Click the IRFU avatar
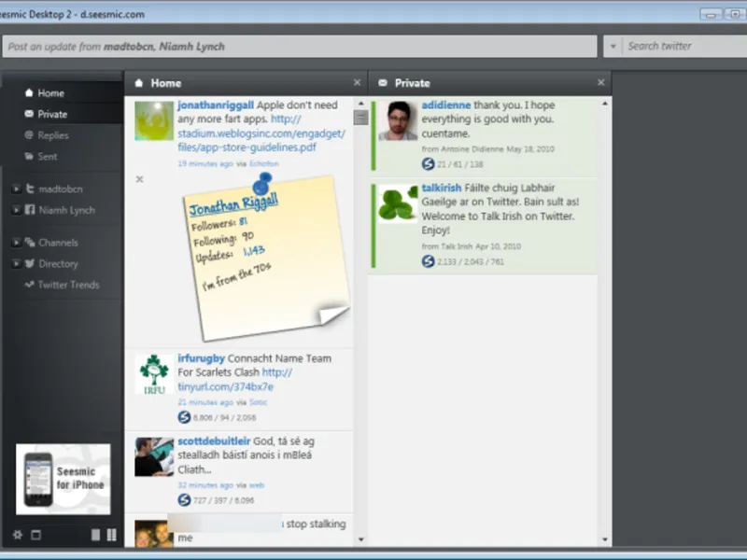This screenshot has height=560, width=747. pyautogui.click(x=154, y=374)
